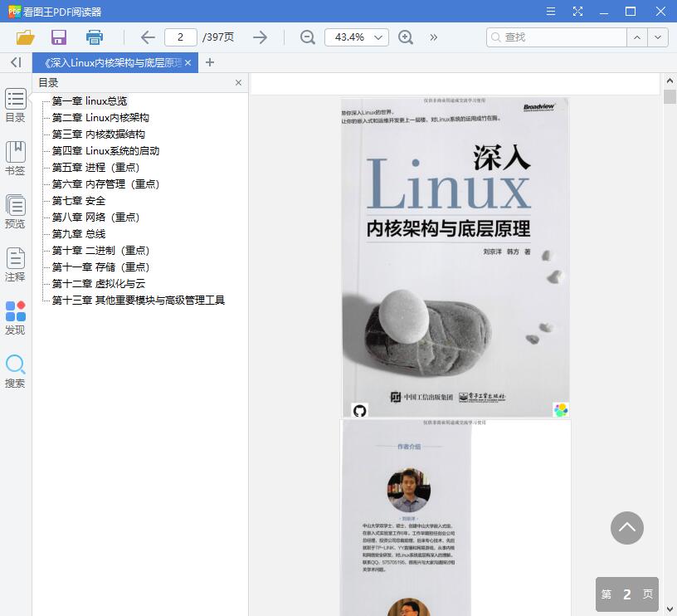Screen dimensions: 677x616
Task: Collapse the sidebar with arrow icon
Action: click(x=16, y=62)
